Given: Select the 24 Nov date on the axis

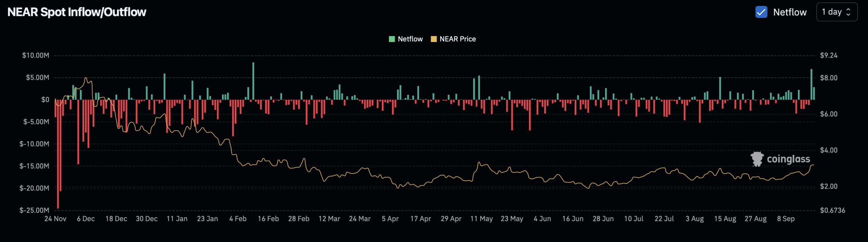Looking at the screenshot, I should pyautogui.click(x=55, y=219).
